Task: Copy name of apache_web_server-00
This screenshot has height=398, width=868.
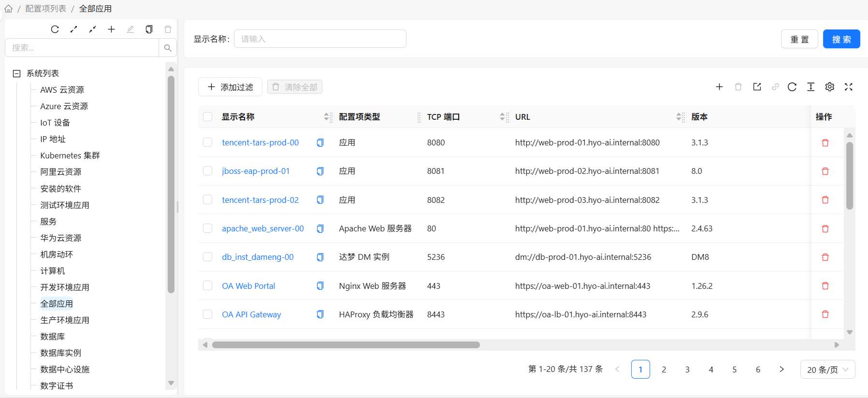Action: [x=320, y=228]
